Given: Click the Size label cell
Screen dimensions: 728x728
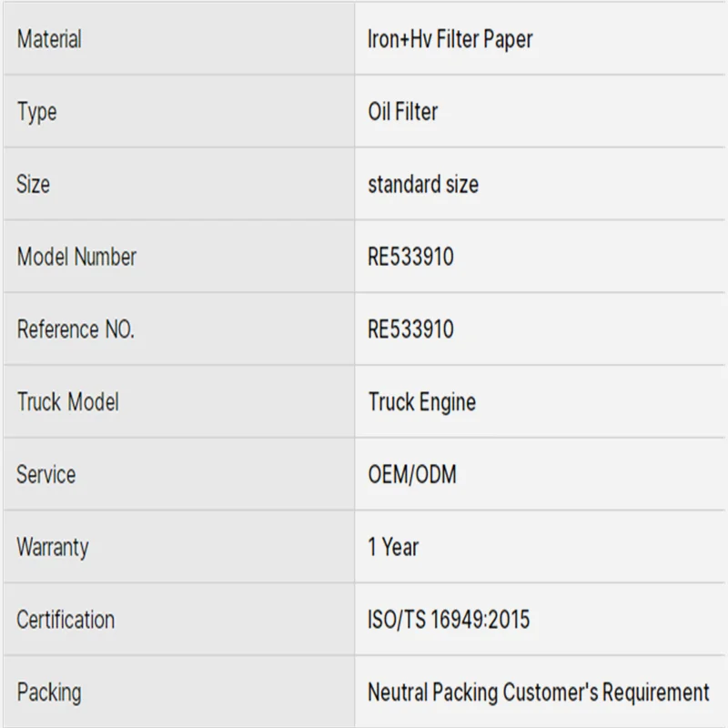Looking at the screenshot, I should point(33,184).
